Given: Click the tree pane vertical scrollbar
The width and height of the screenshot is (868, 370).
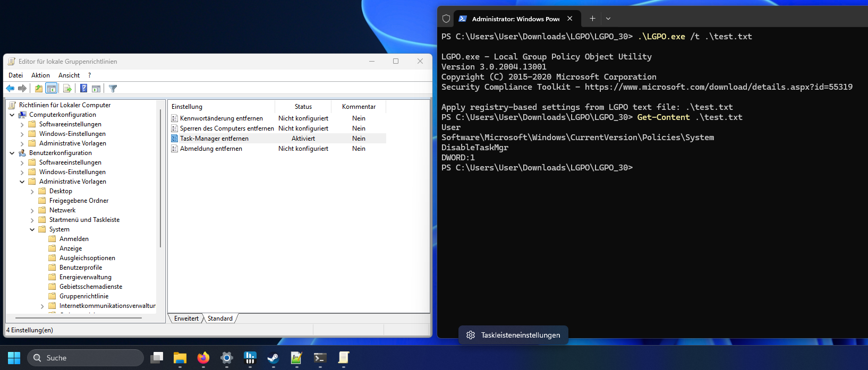Looking at the screenshot, I should (160, 178).
